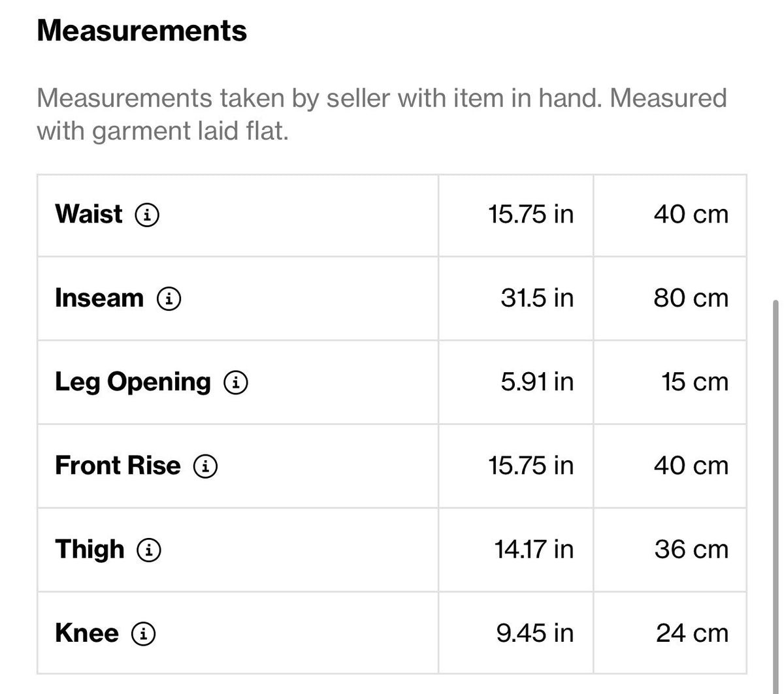Viewport: 784px width, 694px height.
Task: Tap the Thigh info icon
Action: [149, 550]
